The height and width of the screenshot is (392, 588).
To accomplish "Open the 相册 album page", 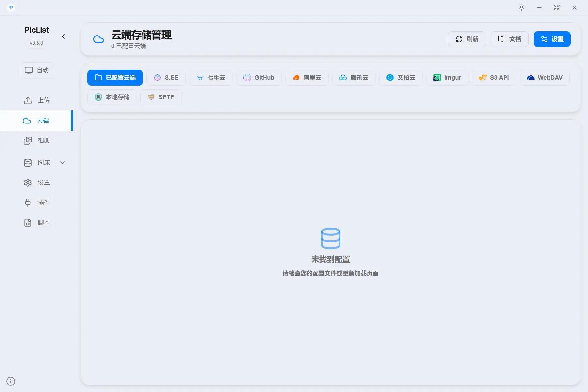I will click(37, 140).
